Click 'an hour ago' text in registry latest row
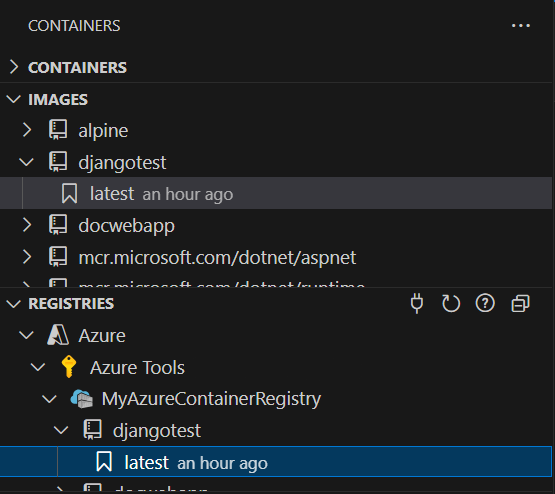Viewport: 555px width, 494px height. coord(222,464)
